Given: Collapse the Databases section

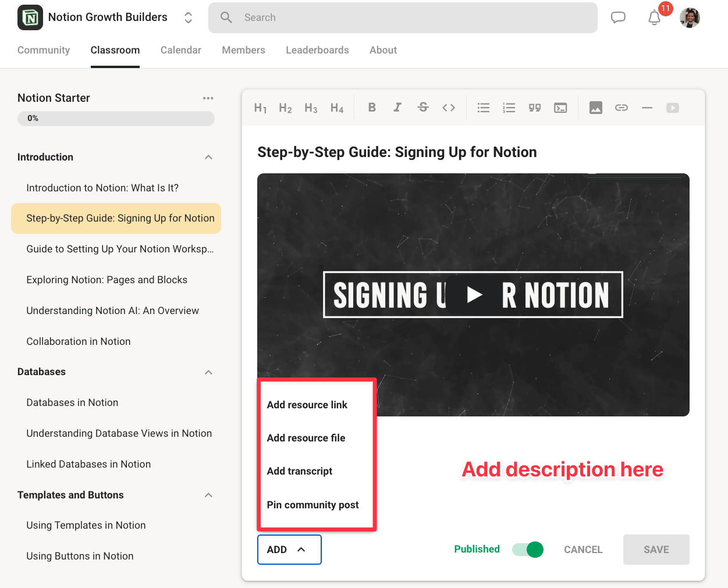Looking at the screenshot, I should coord(208,372).
